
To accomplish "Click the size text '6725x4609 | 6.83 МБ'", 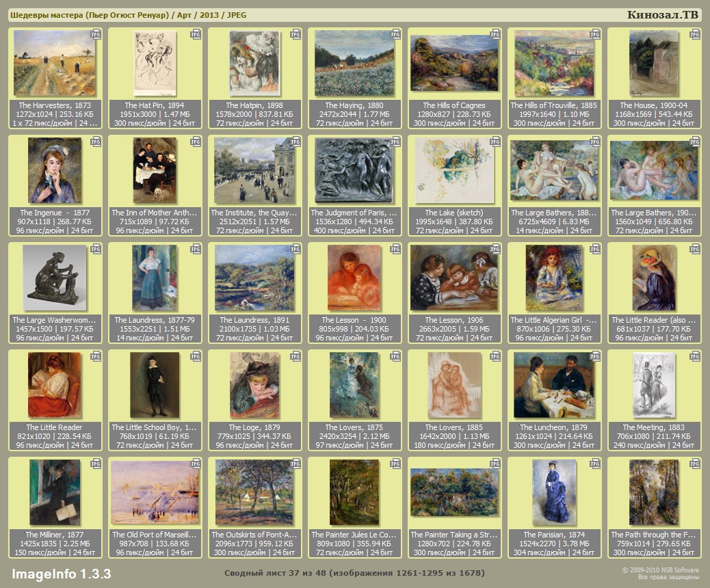I will pyautogui.click(x=554, y=222).
